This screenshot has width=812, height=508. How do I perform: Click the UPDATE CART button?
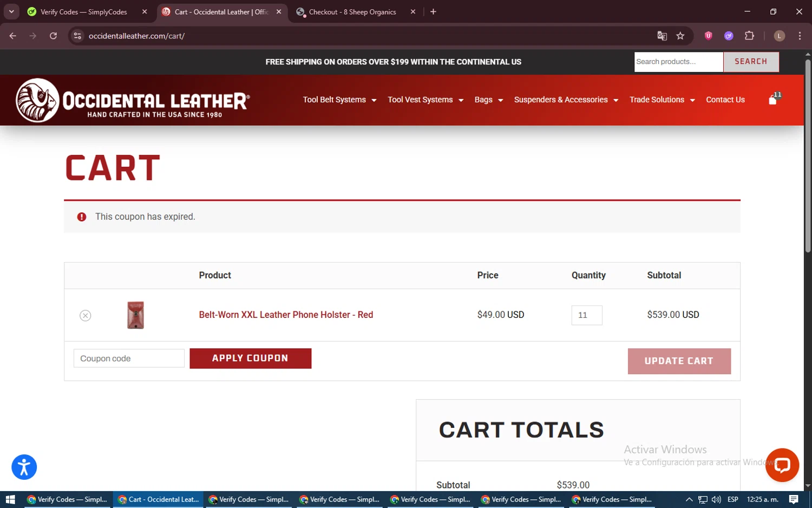pyautogui.click(x=679, y=361)
